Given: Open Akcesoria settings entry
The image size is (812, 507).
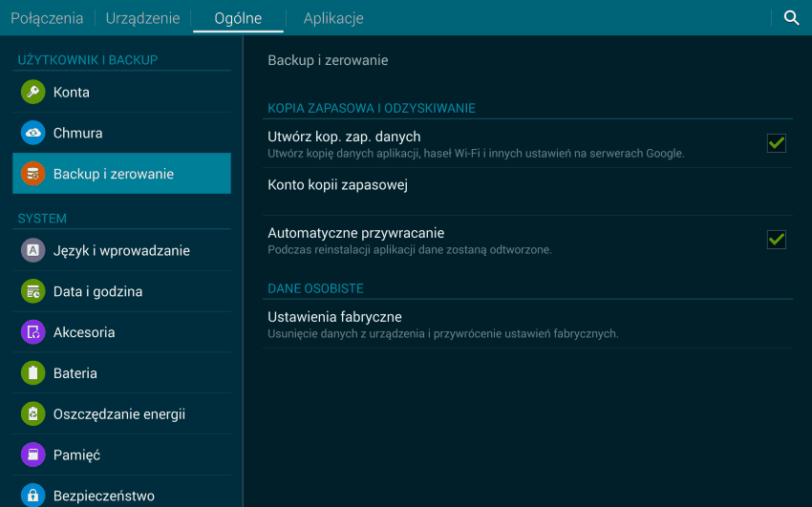Looking at the screenshot, I should point(121,332).
